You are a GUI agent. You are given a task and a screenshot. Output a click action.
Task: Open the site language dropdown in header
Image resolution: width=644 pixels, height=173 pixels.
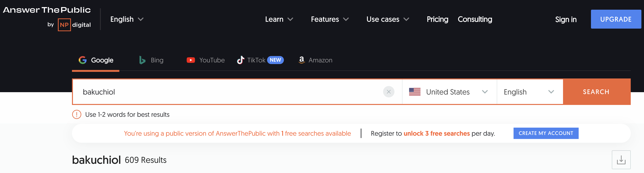click(127, 19)
